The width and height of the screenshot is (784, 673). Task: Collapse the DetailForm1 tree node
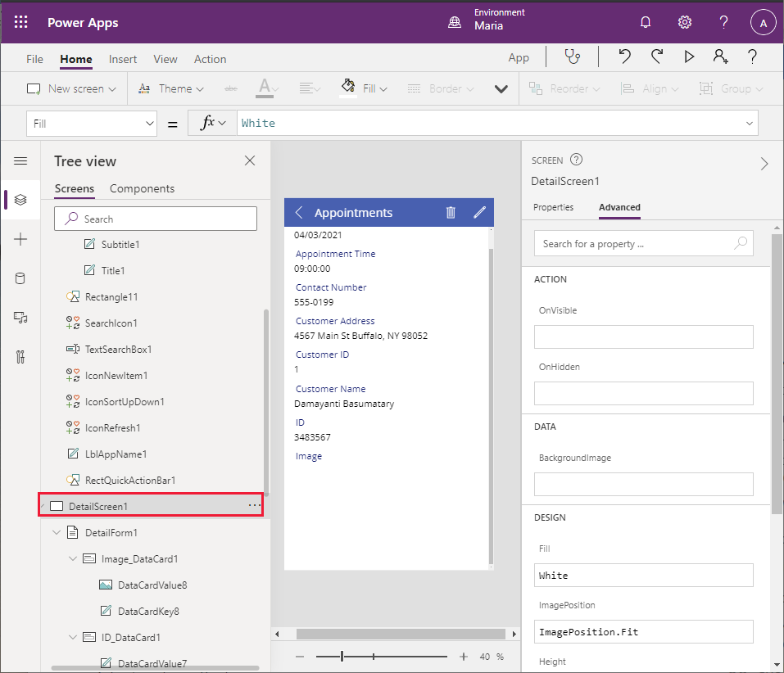(x=57, y=533)
